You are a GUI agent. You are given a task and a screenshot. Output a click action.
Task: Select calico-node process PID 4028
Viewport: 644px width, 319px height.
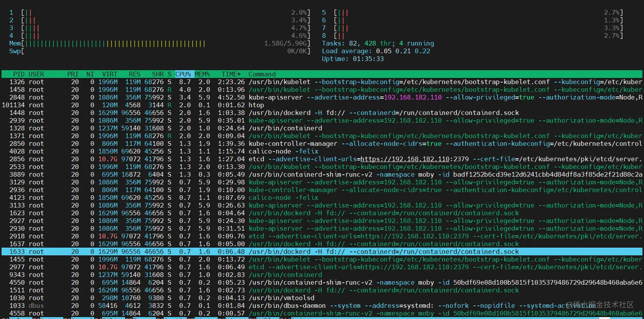(x=322, y=151)
